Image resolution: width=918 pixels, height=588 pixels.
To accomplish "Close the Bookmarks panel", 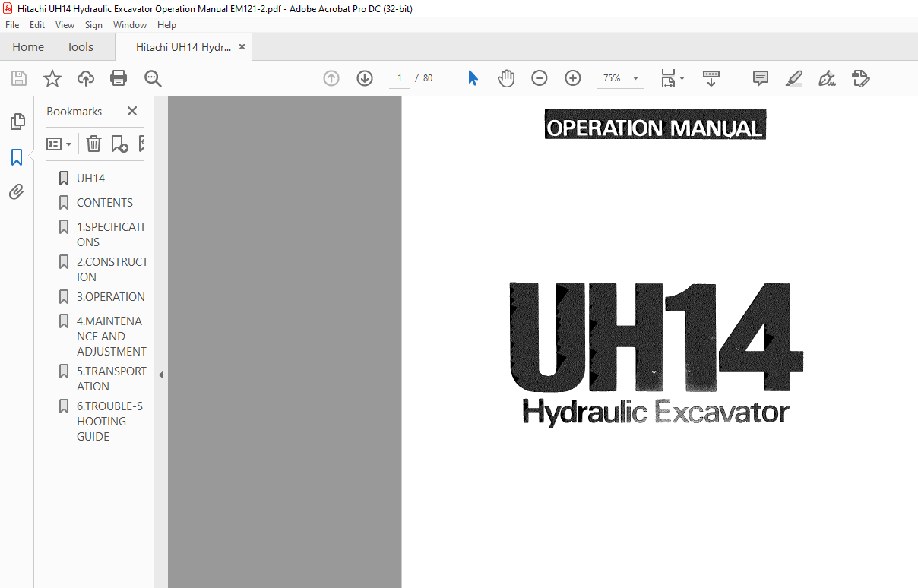I will 132,111.
